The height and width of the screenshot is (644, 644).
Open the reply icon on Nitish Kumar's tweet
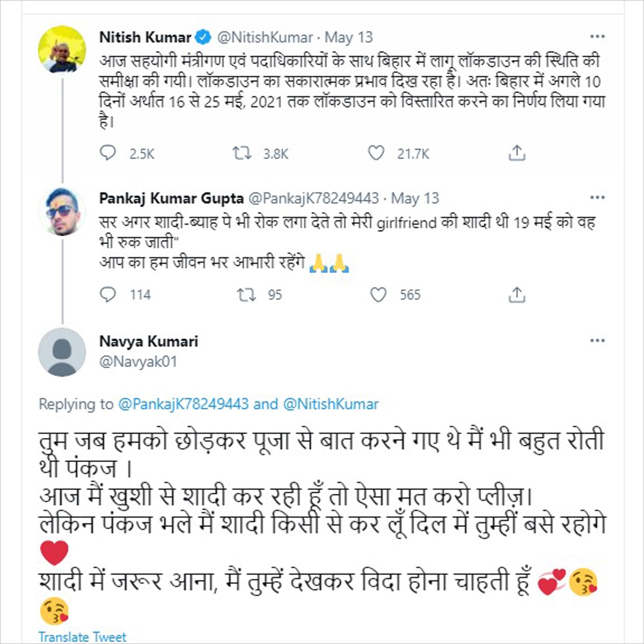(108, 153)
